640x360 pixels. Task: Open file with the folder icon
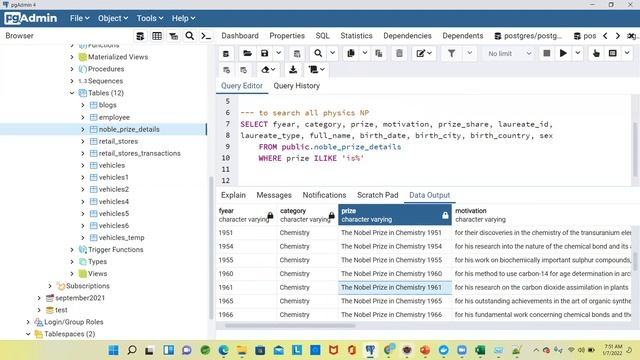[247, 53]
